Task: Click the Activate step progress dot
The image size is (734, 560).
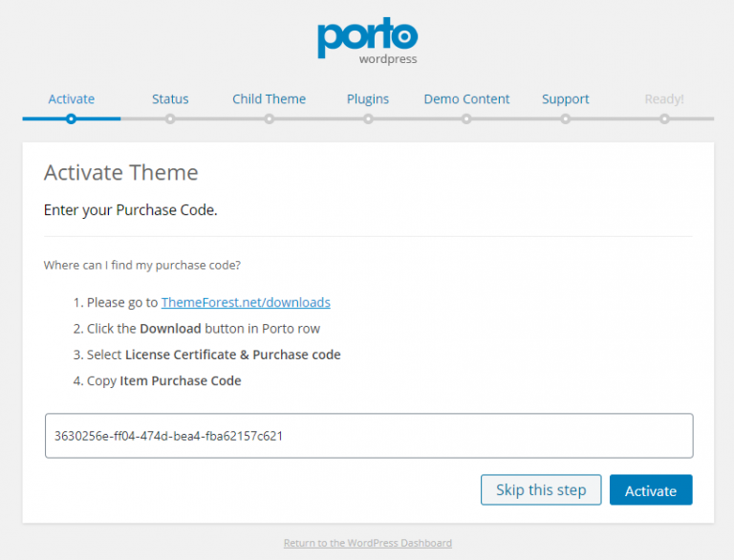Action: [x=71, y=118]
